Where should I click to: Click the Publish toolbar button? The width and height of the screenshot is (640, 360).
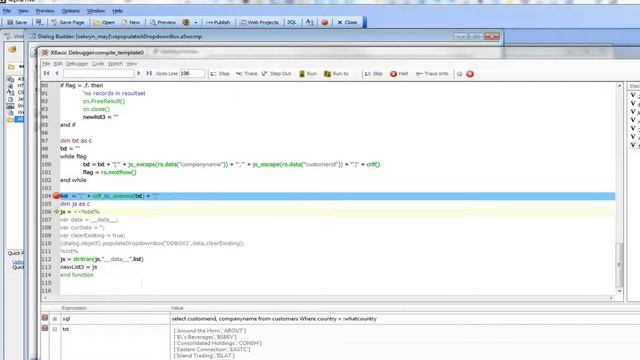(218, 22)
